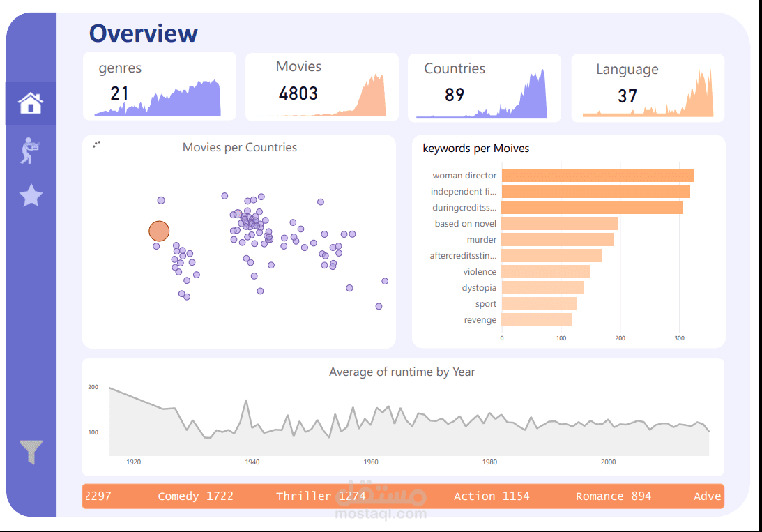Viewport: 762px width, 532px height.
Task: Select the large orange bubble on the map
Action: (158, 231)
